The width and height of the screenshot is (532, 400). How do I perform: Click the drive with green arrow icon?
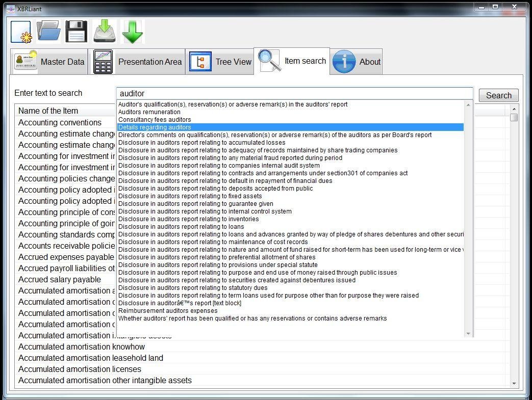click(x=105, y=32)
